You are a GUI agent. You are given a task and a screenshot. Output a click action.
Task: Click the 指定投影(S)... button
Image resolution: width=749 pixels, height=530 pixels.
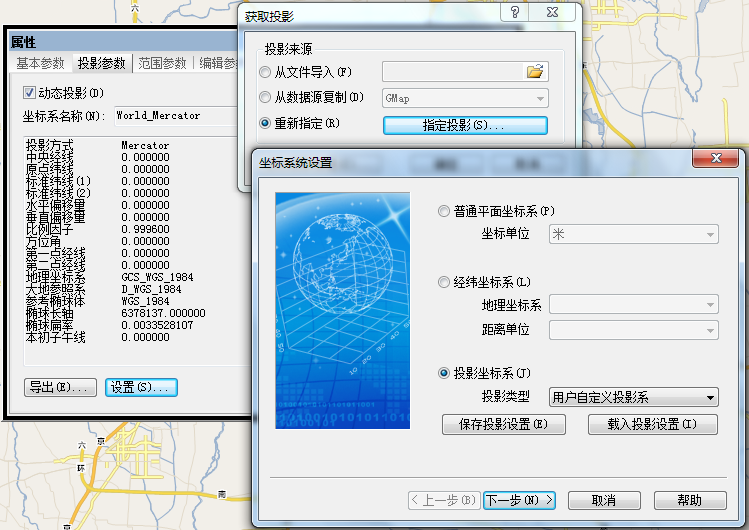pos(465,126)
